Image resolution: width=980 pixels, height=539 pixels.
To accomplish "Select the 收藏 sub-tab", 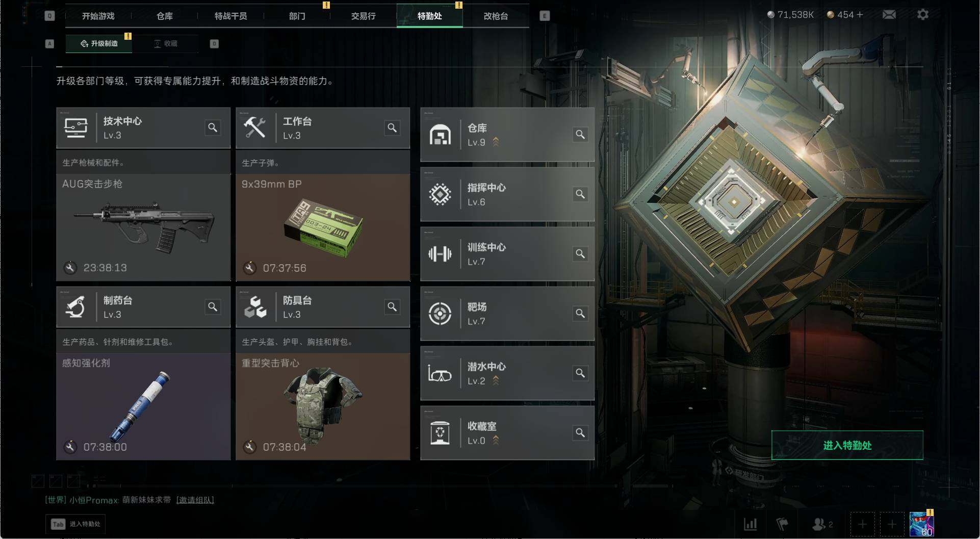I will pos(166,43).
